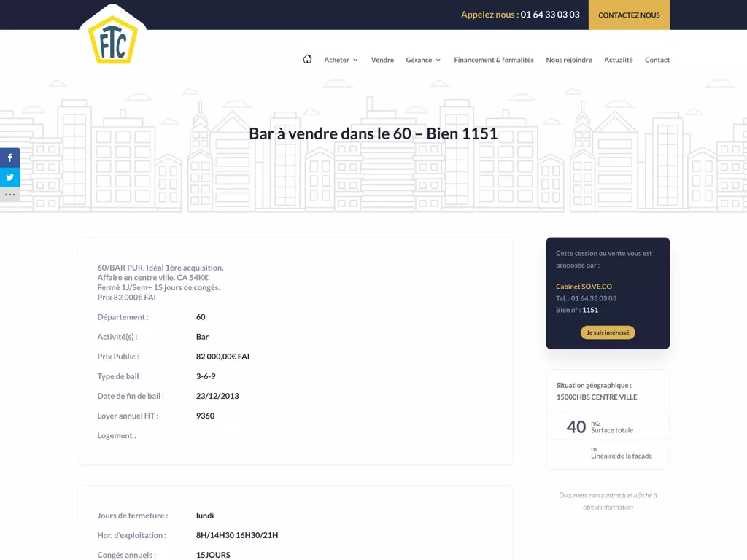Open more sharing options (three dots)
The width and height of the screenshot is (747, 560).
coord(10,195)
